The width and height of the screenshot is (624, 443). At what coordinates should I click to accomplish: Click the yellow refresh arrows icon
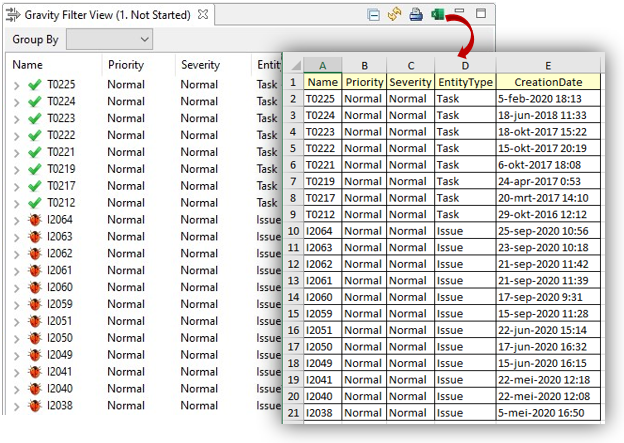click(394, 15)
